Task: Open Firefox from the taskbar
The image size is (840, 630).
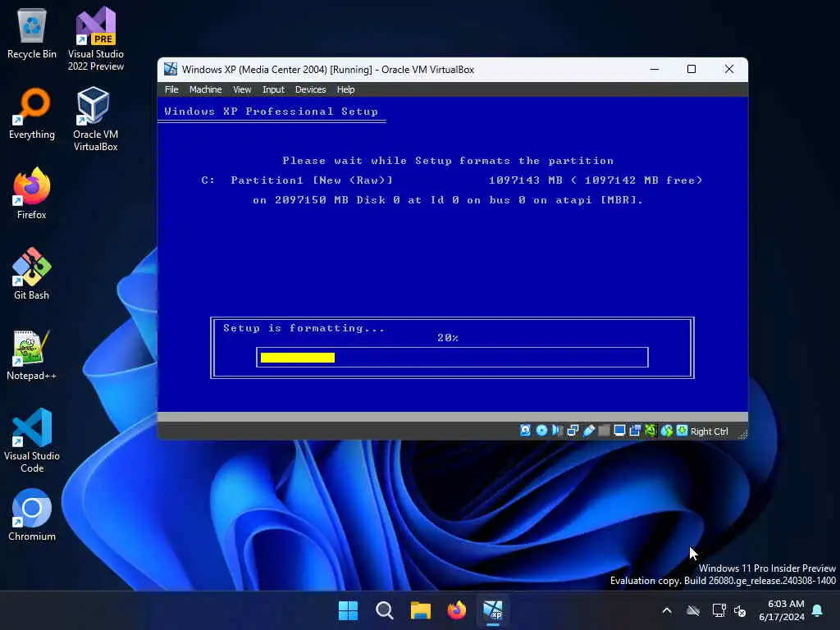Action: tap(457, 610)
